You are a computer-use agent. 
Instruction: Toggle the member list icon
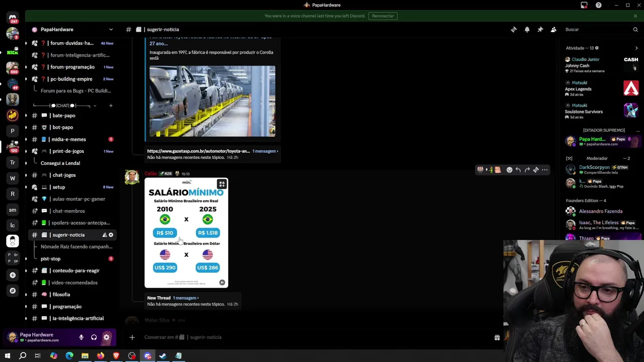(553, 30)
